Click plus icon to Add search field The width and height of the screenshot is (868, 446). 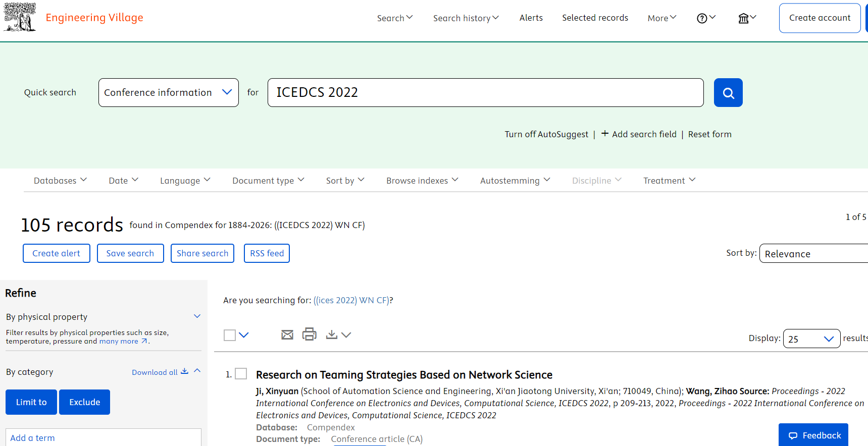(605, 134)
